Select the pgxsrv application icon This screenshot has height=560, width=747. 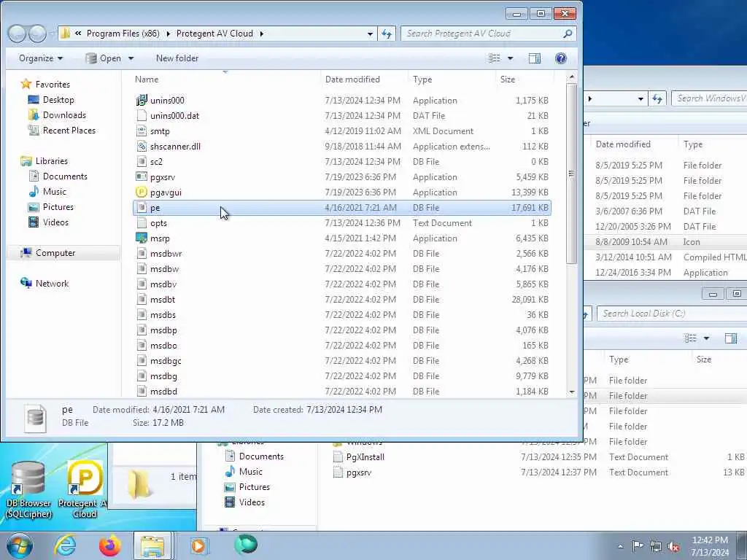142,177
